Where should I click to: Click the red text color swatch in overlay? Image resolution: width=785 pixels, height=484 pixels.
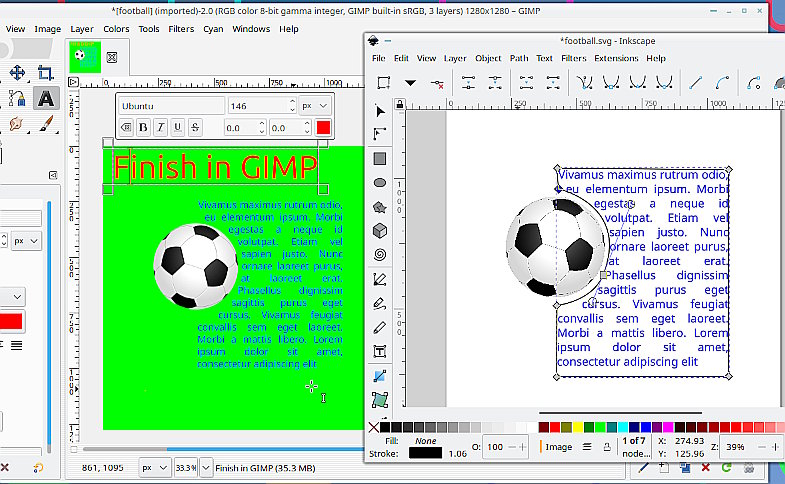coord(323,128)
